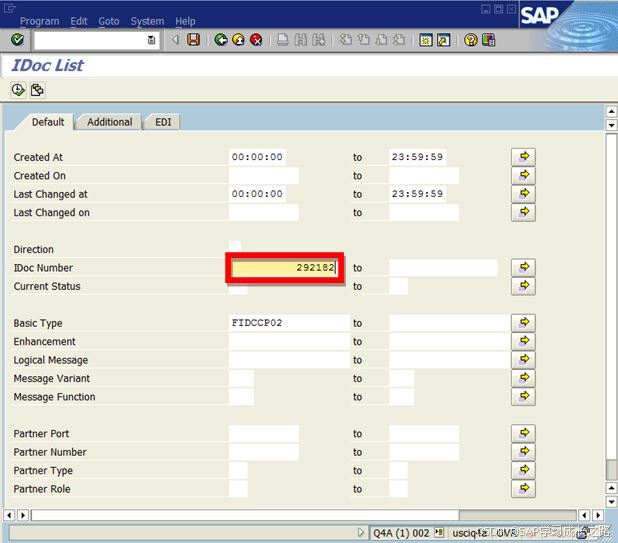This screenshot has height=543, width=618.
Task: Open the status bar system info selector
Action: (x=439, y=533)
